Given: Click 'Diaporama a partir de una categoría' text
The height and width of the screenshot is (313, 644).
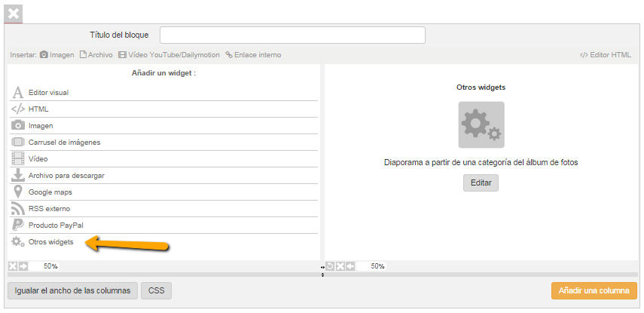Looking at the screenshot, I should (x=481, y=162).
